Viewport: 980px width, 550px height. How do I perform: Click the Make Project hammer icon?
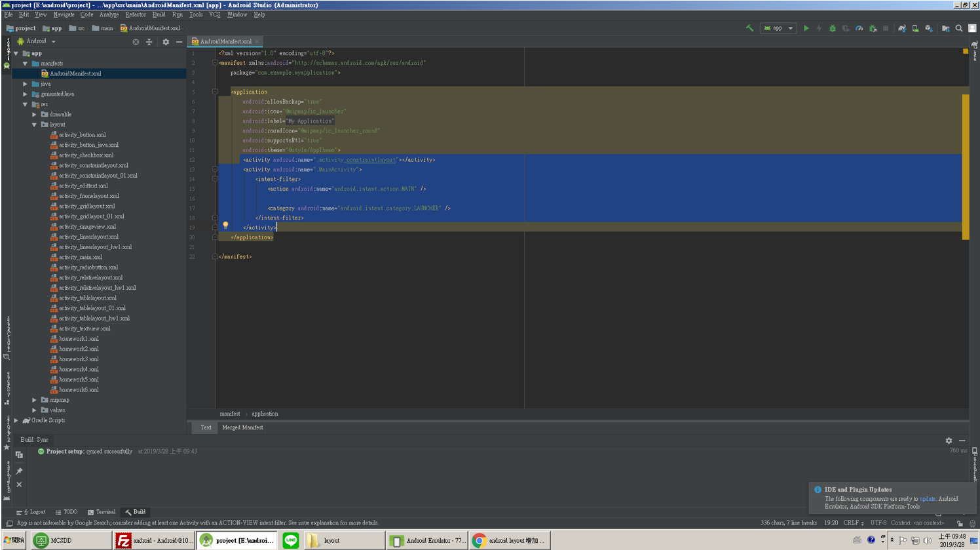click(x=749, y=28)
